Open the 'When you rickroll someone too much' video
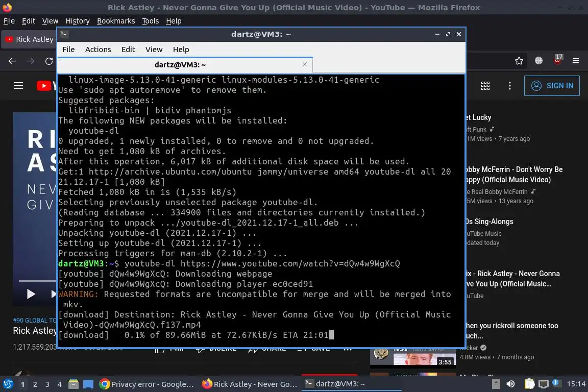This screenshot has width=588, height=392. pos(512,331)
